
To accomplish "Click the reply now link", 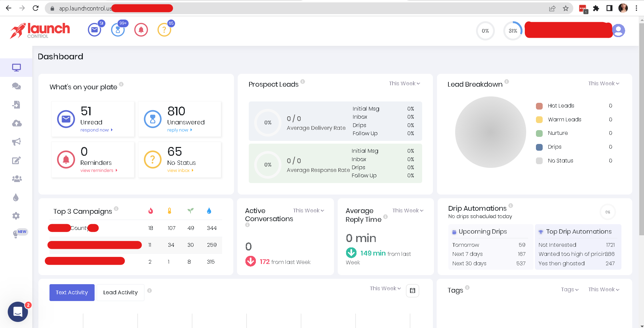I will [x=180, y=130].
